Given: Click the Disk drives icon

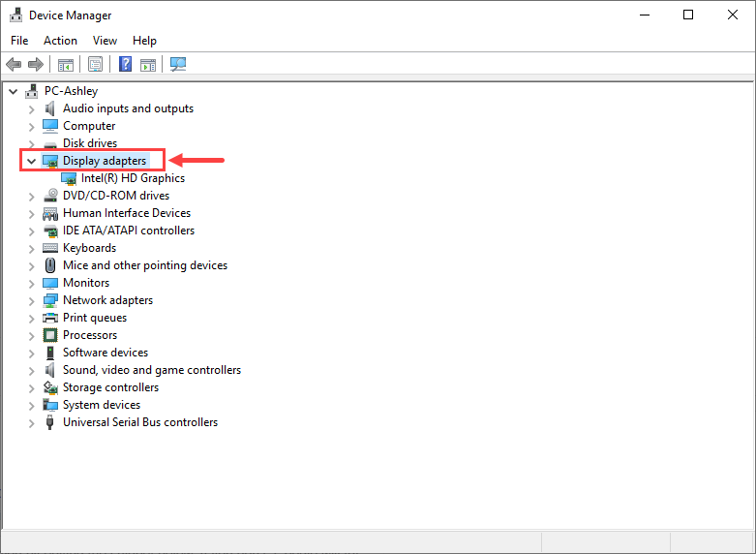Looking at the screenshot, I should (50, 144).
